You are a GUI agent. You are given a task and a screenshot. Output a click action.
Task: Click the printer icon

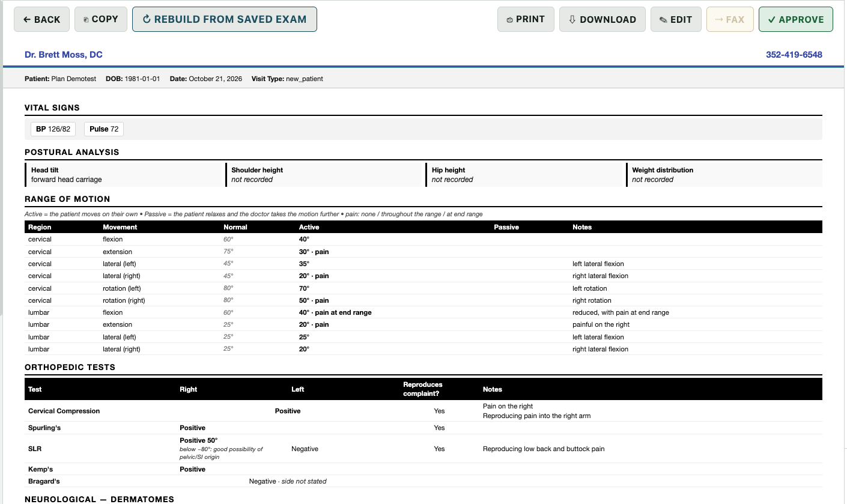pos(510,20)
